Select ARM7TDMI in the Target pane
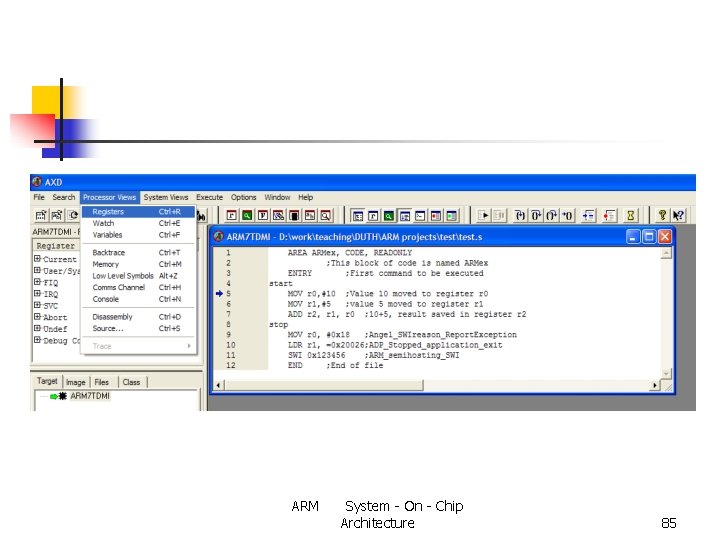 click(x=90, y=396)
